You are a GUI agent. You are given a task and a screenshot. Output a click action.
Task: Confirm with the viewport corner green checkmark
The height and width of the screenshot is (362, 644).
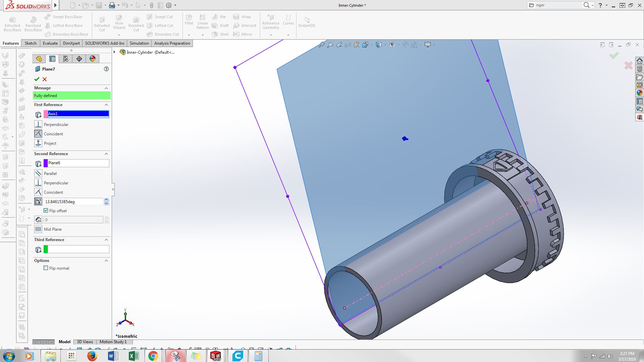pyautogui.click(x=614, y=55)
